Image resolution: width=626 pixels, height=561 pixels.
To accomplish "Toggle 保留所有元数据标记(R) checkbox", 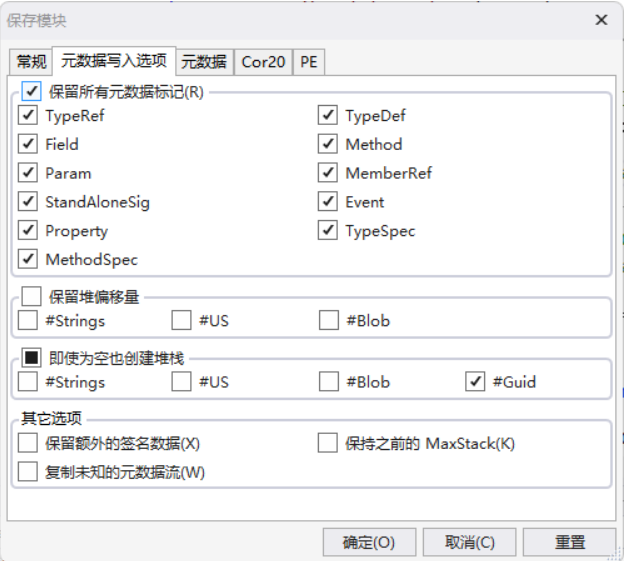I will [32, 92].
